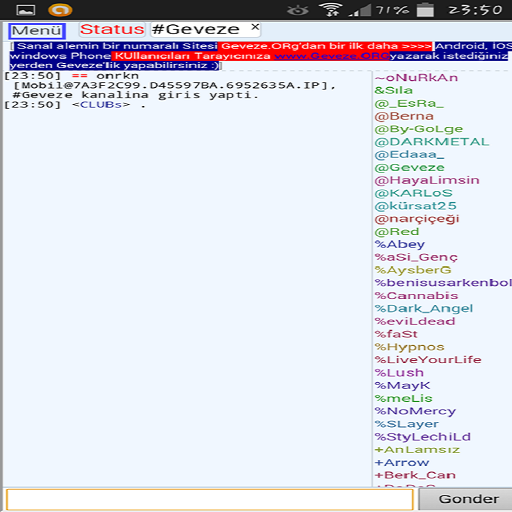
Task: Open the Menü button
Action: pos(37,31)
